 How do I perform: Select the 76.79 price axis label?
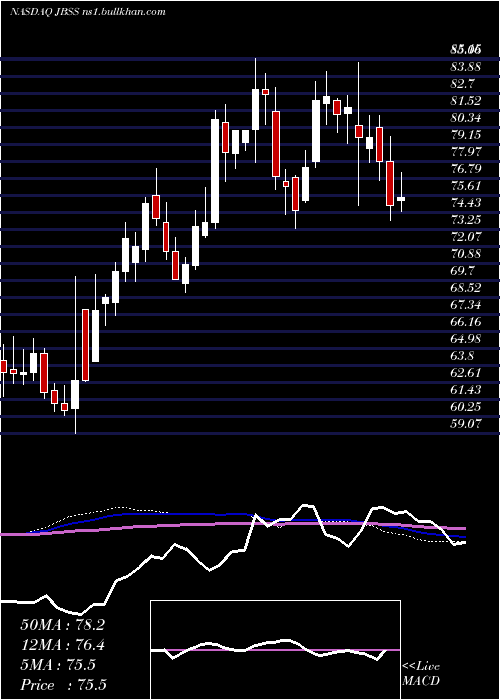pos(466,169)
